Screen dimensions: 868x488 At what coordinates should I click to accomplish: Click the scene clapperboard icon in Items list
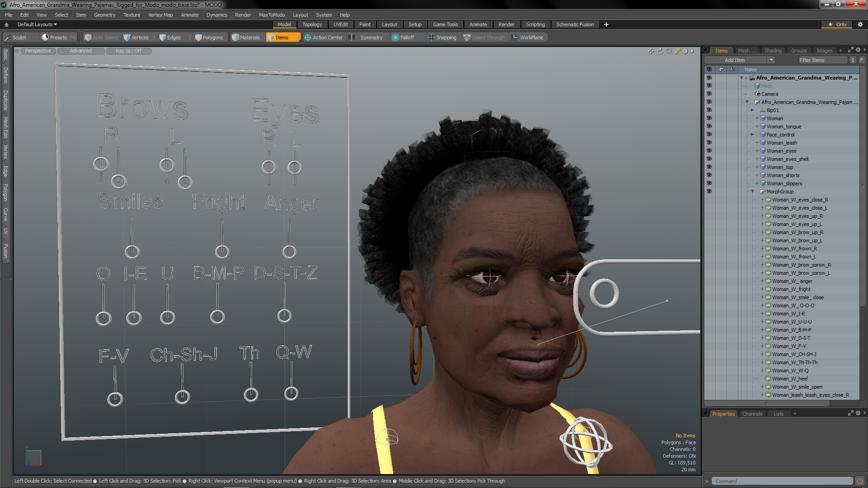click(752, 78)
